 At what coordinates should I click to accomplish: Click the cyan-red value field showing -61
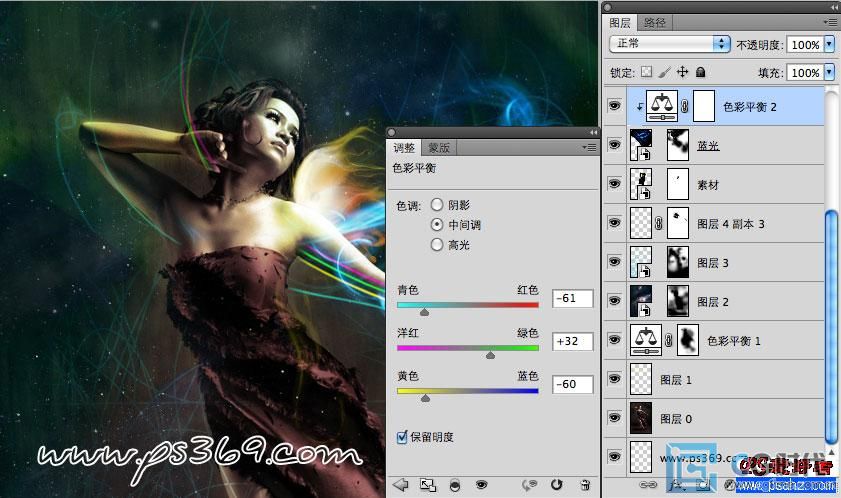[x=572, y=298]
